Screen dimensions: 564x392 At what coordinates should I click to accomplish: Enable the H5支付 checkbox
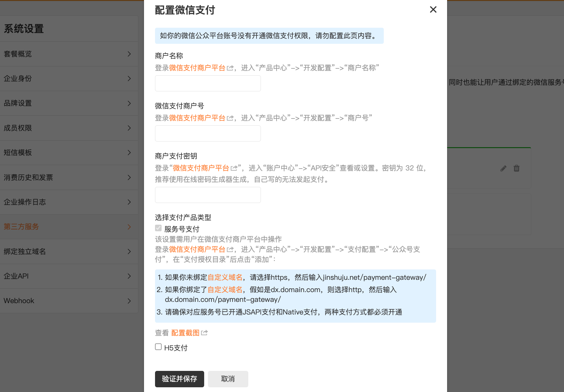pos(158,347)
